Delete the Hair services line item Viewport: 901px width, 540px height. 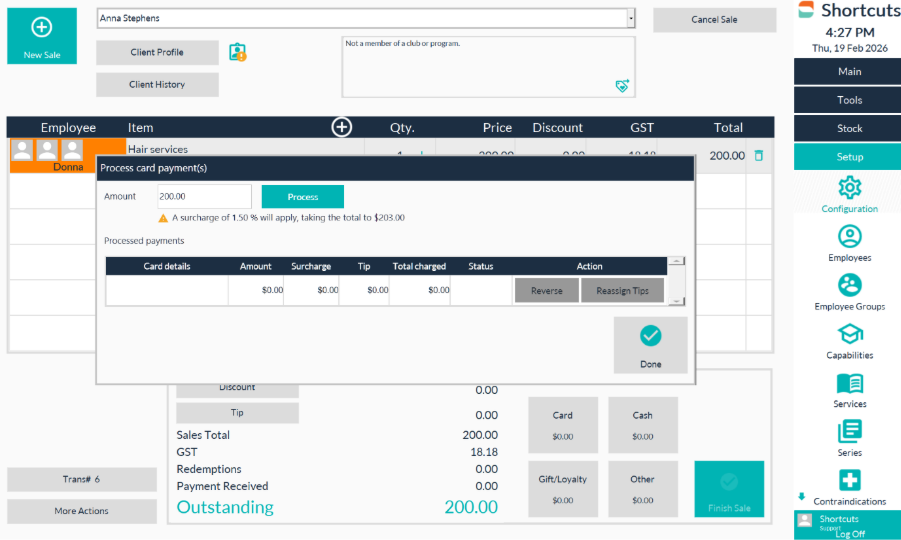click(758, 156)
